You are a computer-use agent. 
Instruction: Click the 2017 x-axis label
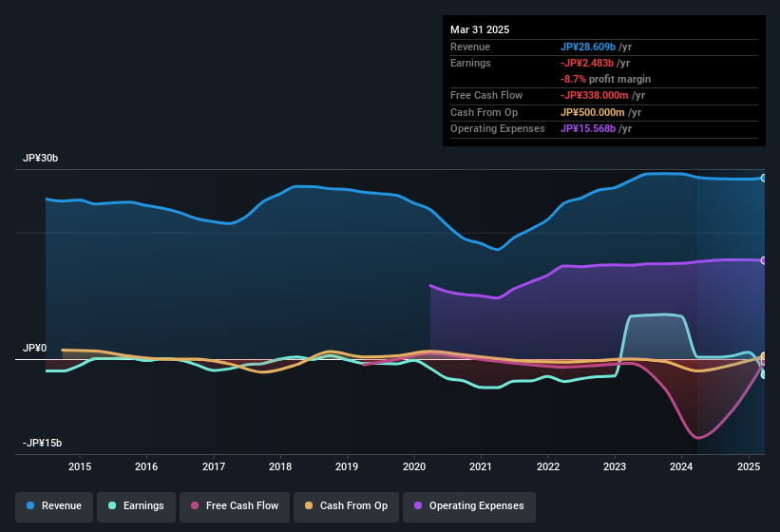(x=214, y=466)
